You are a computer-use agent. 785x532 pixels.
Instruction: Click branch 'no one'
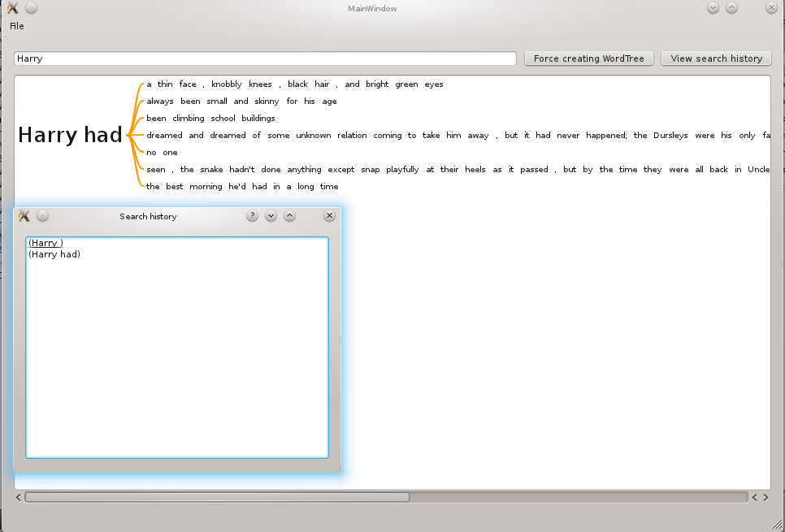[x=162, y=152]
